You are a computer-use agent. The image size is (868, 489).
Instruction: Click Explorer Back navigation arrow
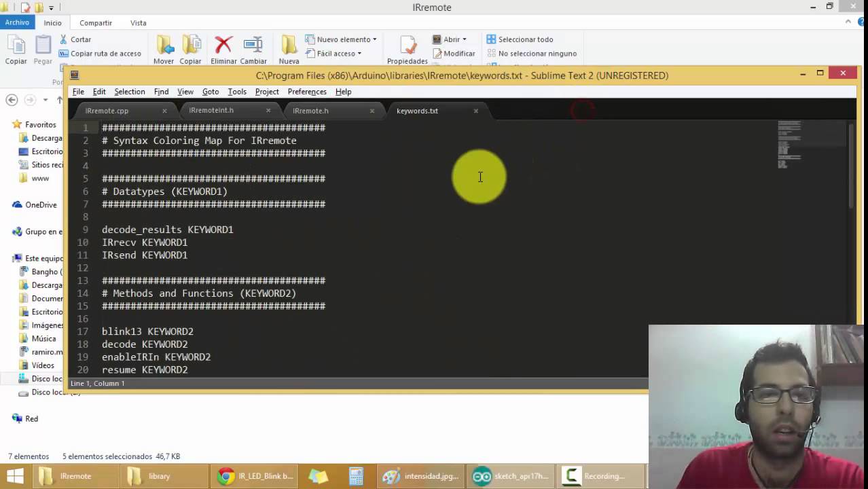[12, 100]
